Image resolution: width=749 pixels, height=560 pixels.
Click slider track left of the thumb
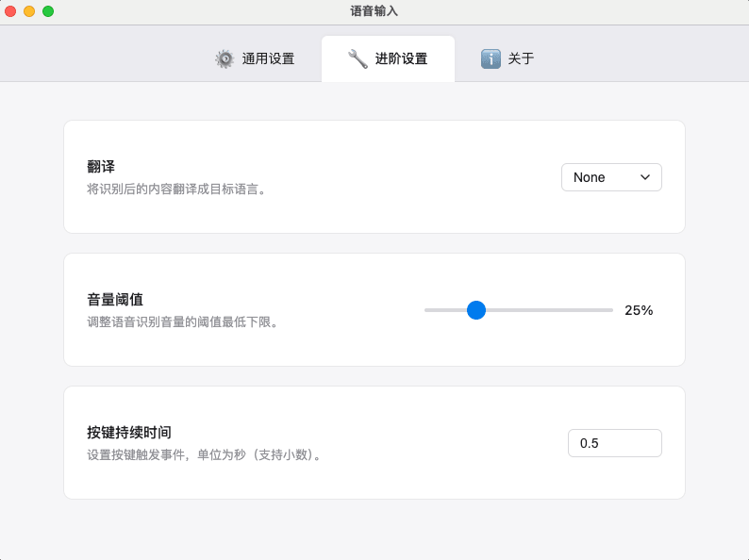[x=445, y=310]
